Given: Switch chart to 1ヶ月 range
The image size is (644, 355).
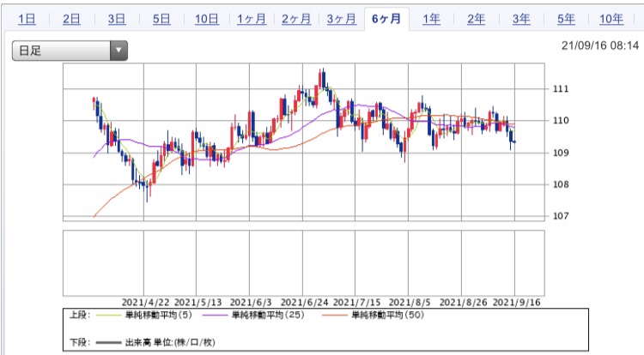Looking at the screenshot, I should (x=252, y=19).
